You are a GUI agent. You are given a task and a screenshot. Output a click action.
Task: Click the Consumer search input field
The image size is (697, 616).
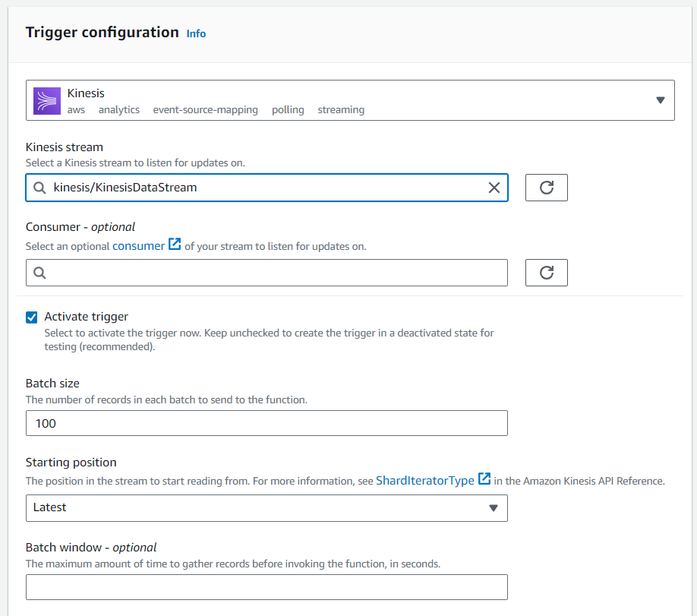click(266, 273)
